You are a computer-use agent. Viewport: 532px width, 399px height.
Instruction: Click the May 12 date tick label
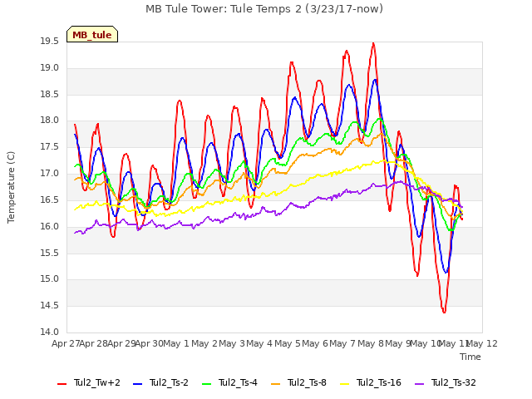click(482, 343)
